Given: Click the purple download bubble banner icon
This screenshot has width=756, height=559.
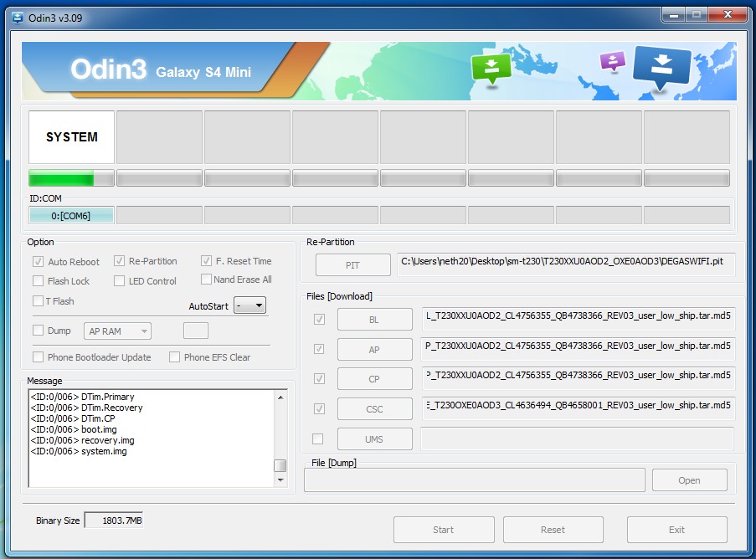Looking at the screenshot, I should 612,61.
